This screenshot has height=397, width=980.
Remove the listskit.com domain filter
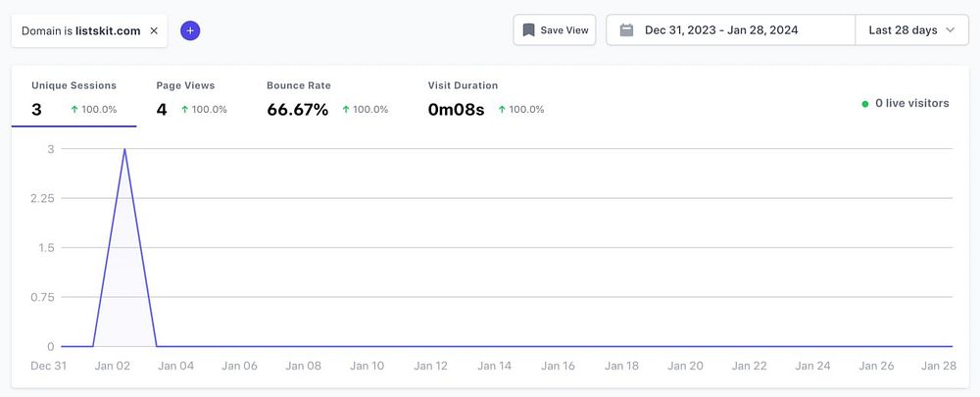coord(154,30)
